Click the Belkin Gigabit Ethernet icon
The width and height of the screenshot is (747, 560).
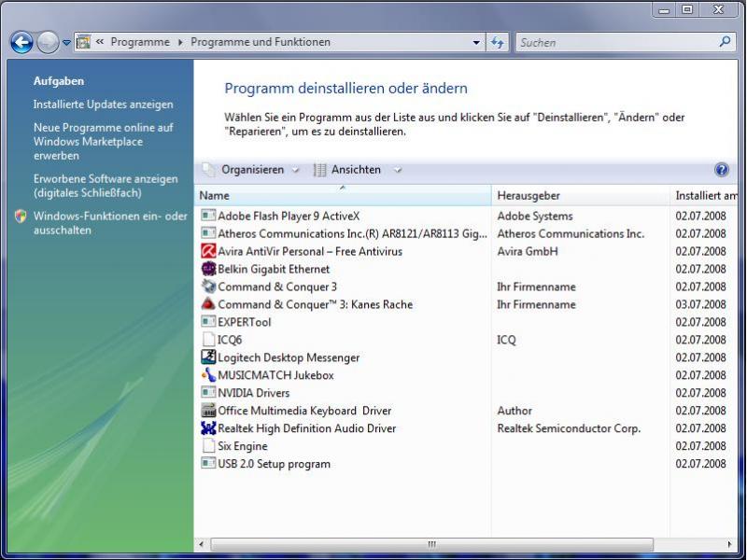coord(208,269)
